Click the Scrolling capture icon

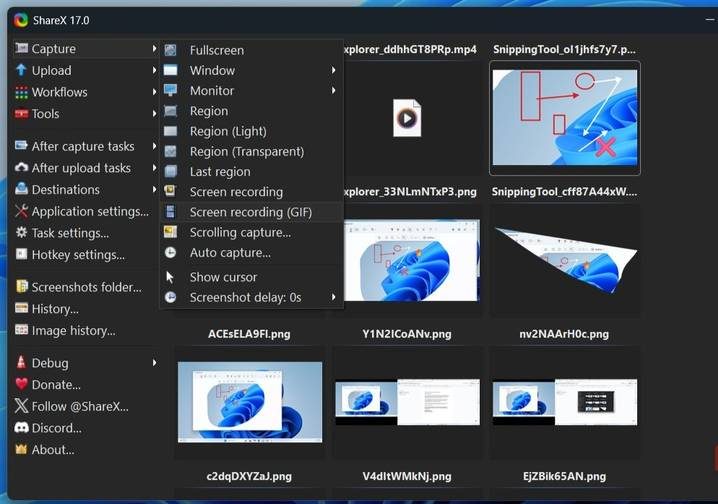pyautogui.click(x=170, y=232)
